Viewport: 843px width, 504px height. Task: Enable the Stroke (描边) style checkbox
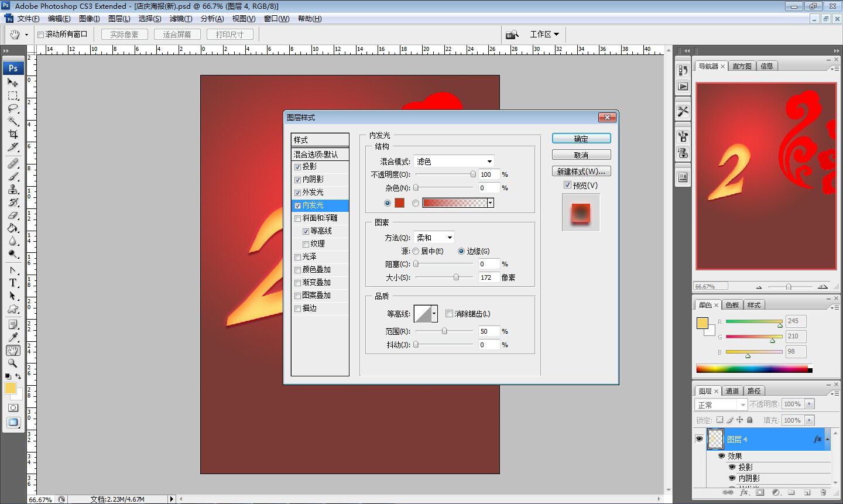pyautogui.click(x=298, y=308)
